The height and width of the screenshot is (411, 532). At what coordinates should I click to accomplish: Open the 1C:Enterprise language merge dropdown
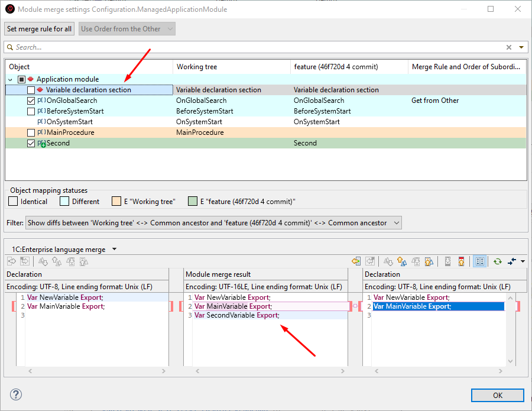click(x=114, y=250)
